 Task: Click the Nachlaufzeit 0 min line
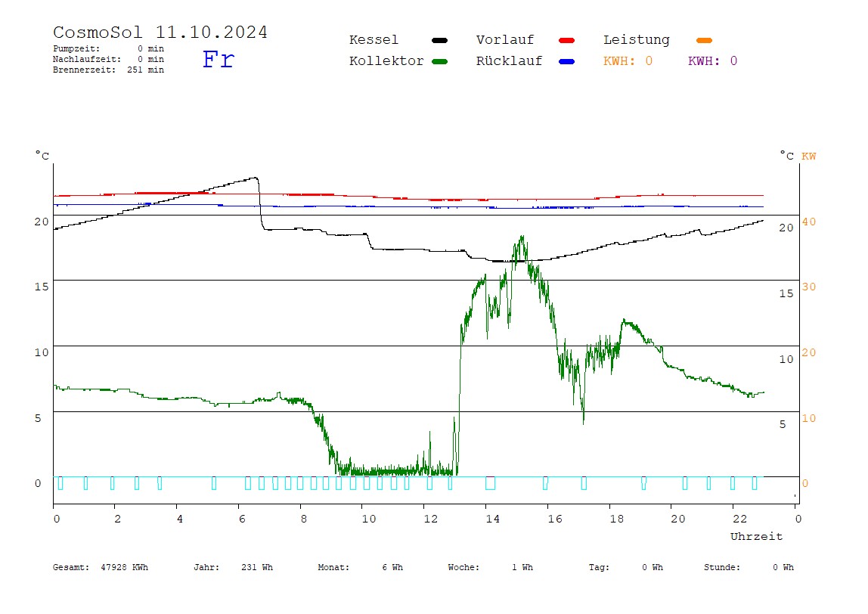109,59
